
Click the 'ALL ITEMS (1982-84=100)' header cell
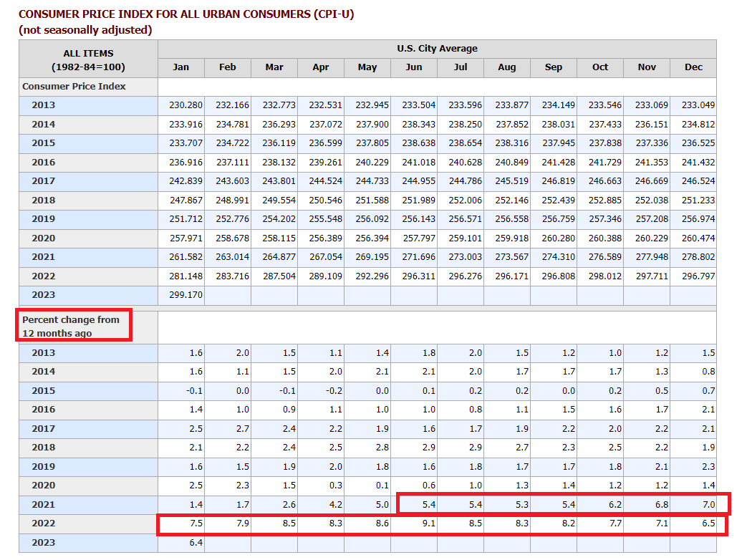point(88,60)
